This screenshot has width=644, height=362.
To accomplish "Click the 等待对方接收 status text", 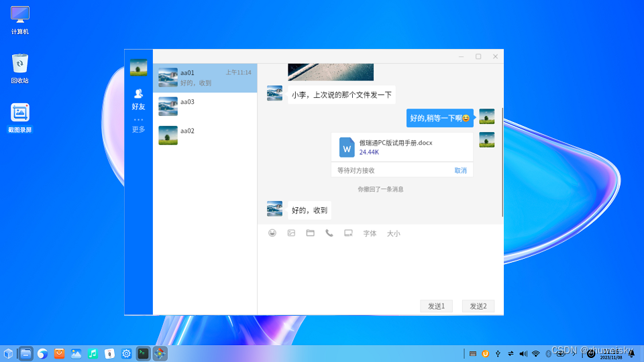I will pos(356,170).
